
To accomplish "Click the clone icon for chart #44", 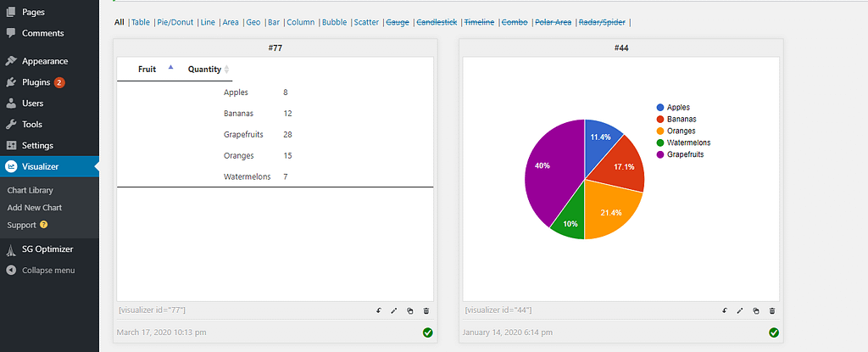I will click(755, 311).
